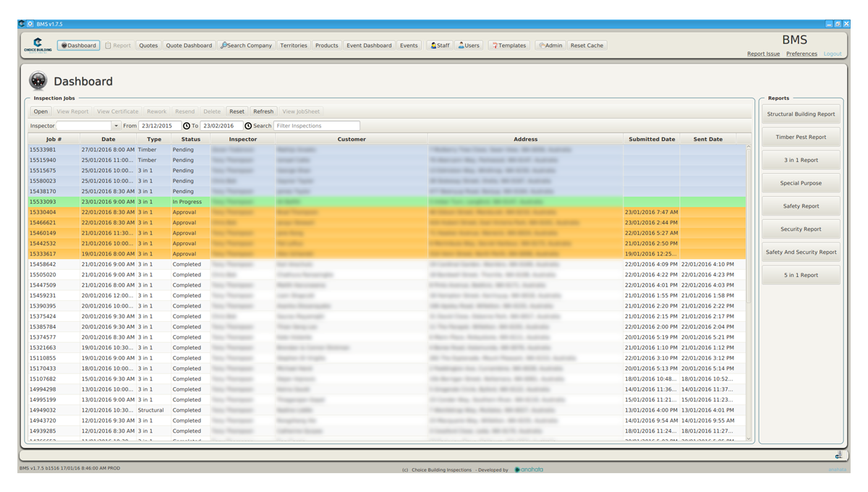Create a Structural Building Report
Screen dimensions: 868x492
pyautogui.click(x=801, y=114)
